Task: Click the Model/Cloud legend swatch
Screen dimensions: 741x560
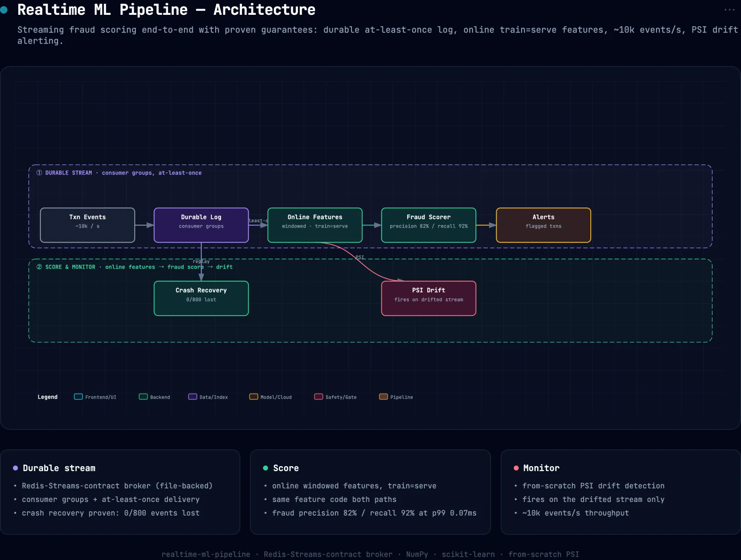Action: click(254, 397)
